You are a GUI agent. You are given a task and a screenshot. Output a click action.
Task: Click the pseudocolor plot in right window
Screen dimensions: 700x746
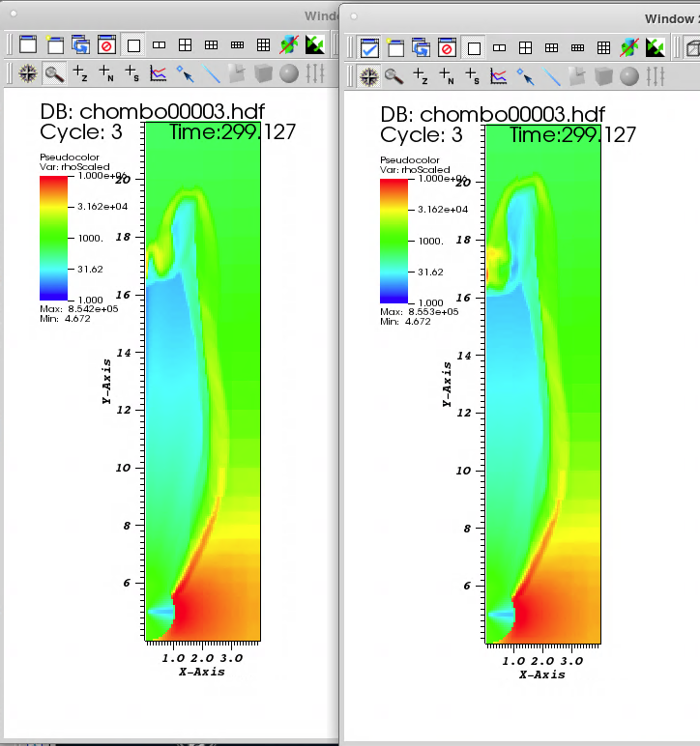tap(541, 387)
